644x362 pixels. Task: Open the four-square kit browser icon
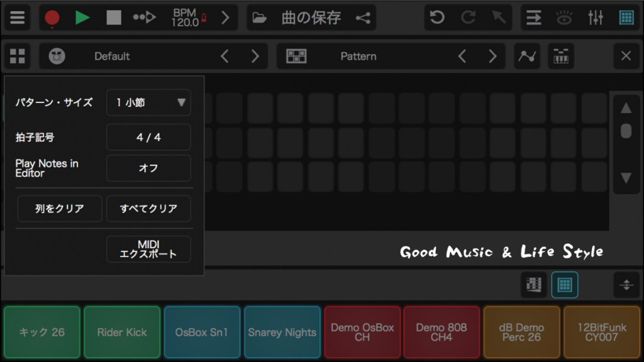17,56
